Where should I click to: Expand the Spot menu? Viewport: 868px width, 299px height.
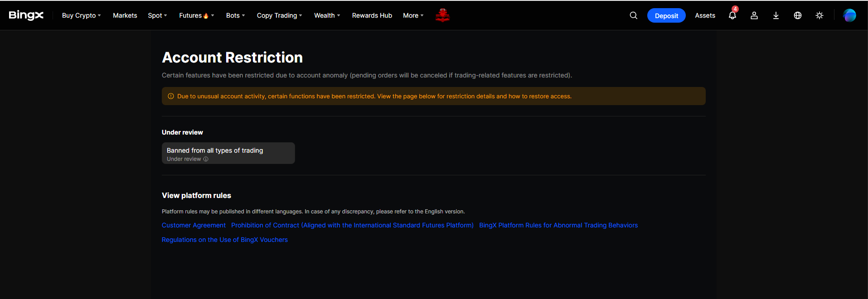click(x=157, y=15)
